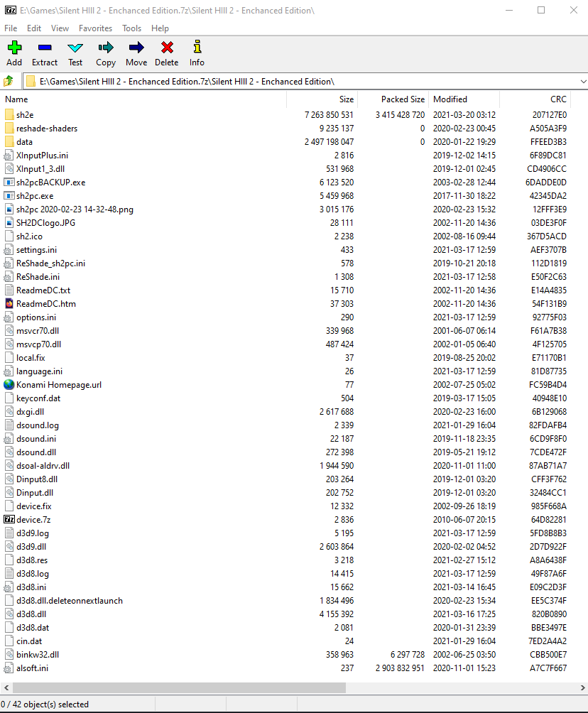Viewport: 588px width, 713px height.
Task: Open the Help menu
Action: point(160,28)
